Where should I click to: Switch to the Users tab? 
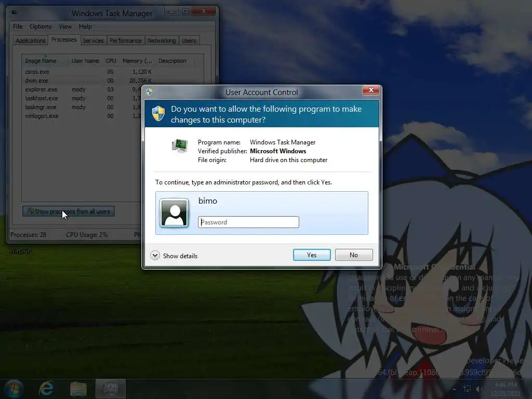[x=189, y=41]
